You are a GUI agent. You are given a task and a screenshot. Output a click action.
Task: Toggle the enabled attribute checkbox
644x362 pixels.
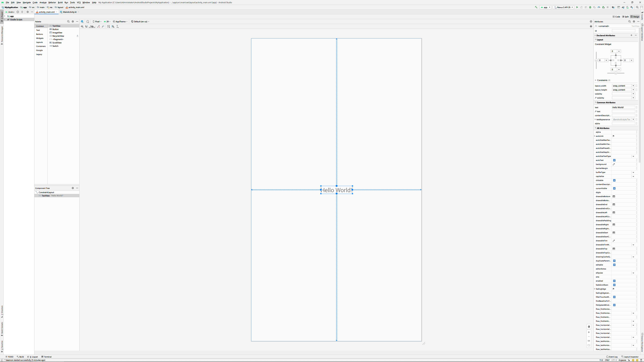pos(614,281)
